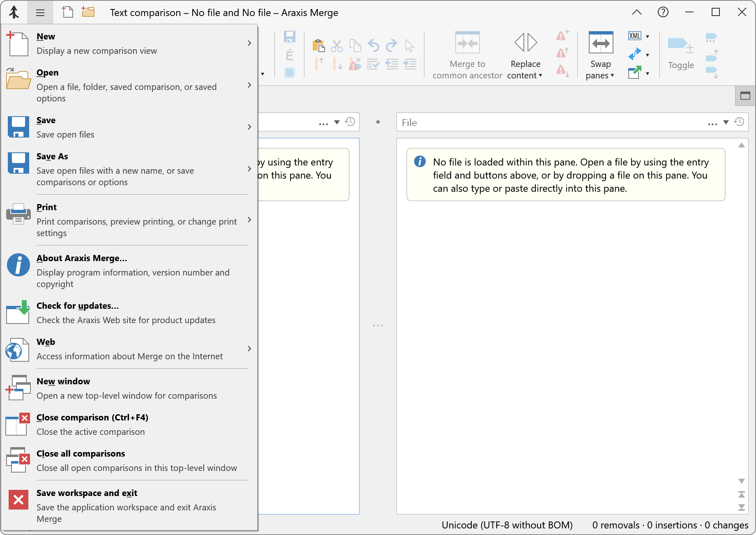
Task: Click the Save floppy disk icon
Action: [x=290, y=37]
